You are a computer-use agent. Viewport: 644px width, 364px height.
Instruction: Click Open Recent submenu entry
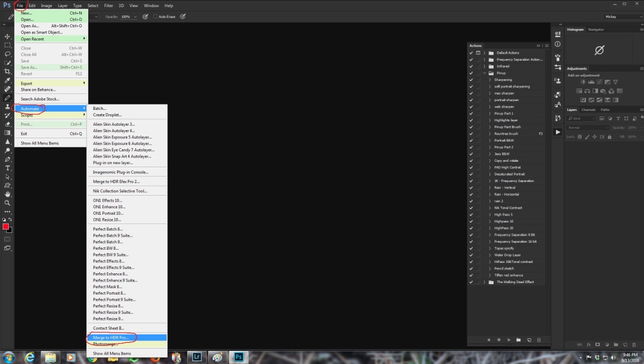51,39
